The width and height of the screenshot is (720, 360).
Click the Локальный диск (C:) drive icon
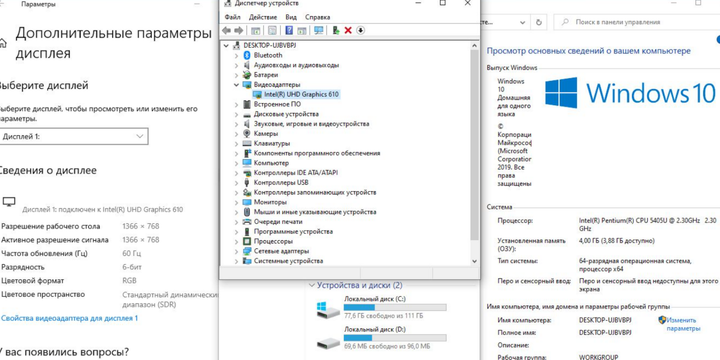pyautogui.click(x=328, y=309)
